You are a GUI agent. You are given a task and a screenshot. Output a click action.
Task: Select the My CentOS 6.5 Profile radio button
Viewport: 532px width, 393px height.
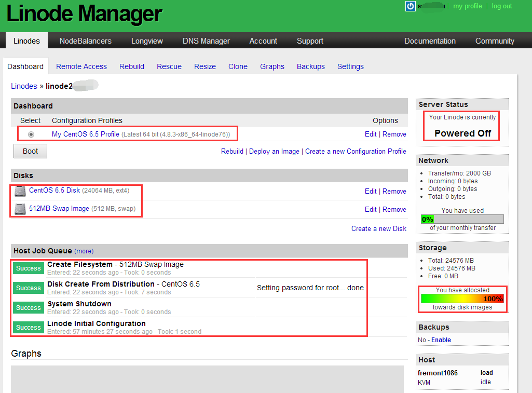pos(31,134)
